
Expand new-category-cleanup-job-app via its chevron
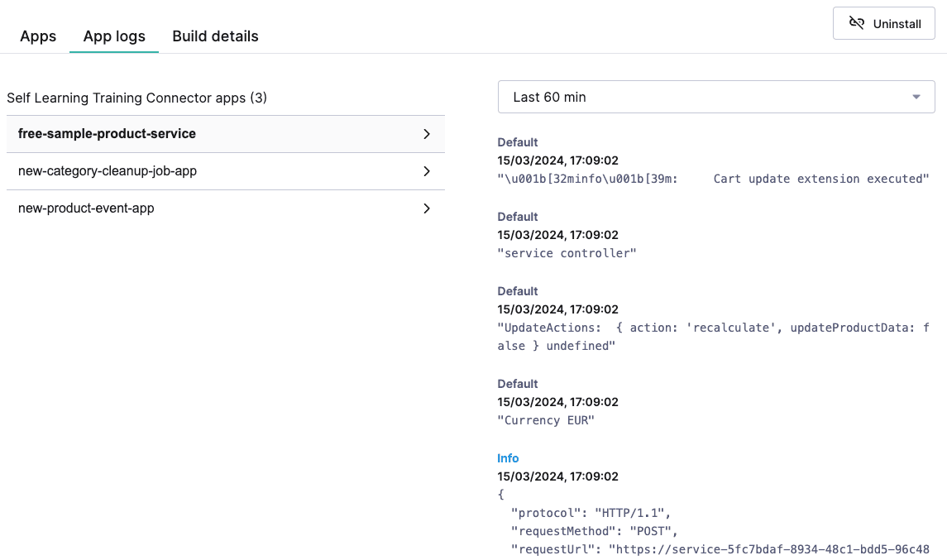427,171
